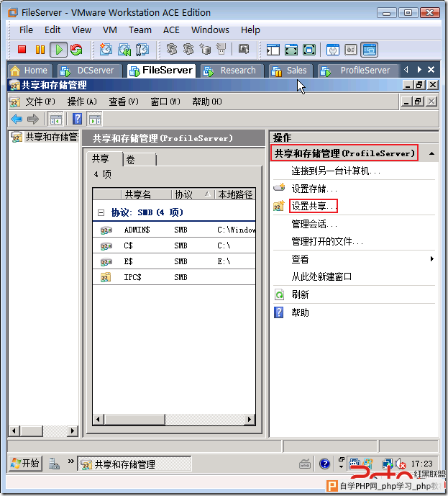
Task: Sort by 协议 column header
Action: (193, 194)
